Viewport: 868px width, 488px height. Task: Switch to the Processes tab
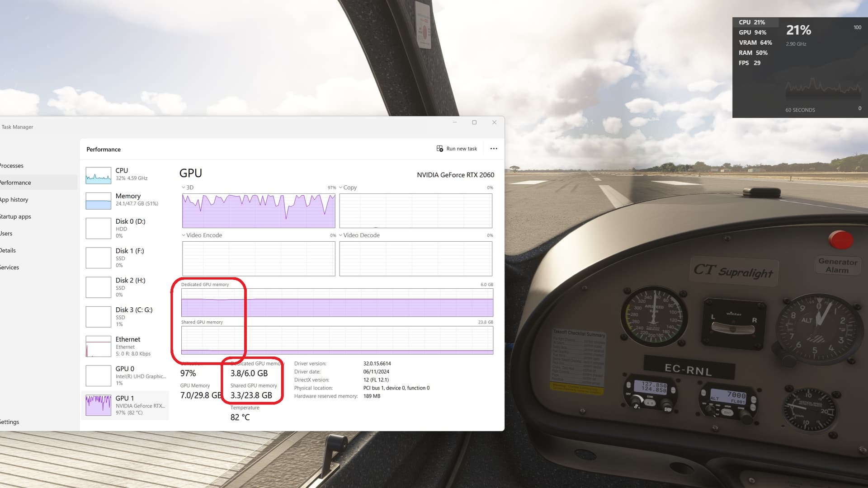click(12, 166)
